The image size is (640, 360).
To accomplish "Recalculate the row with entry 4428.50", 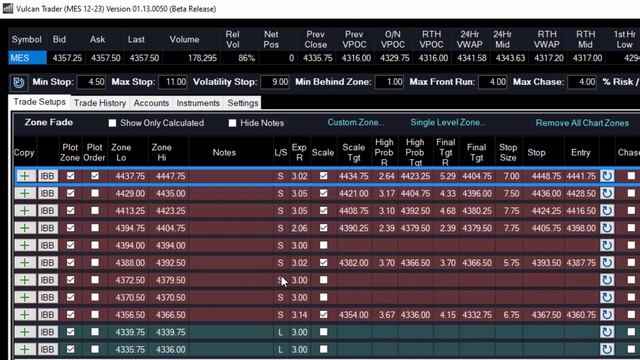I will tap(607, 193).
